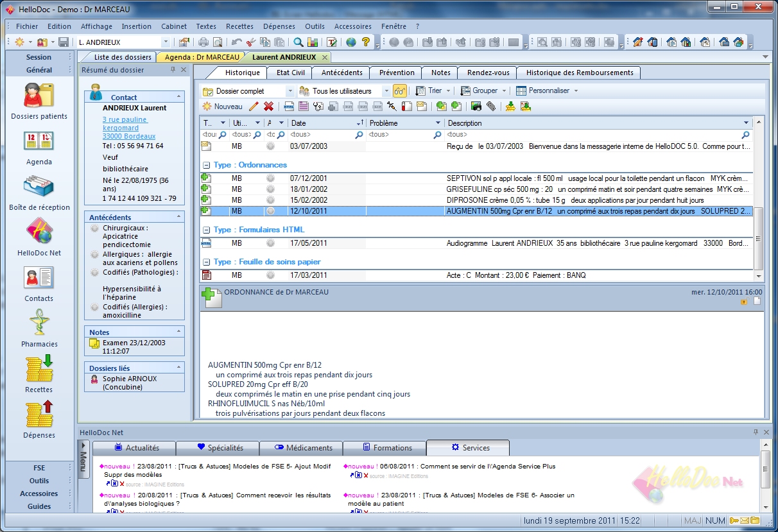Open the Dossier complet dropdown
This screenshot has width=778, height=532.
[x=290, y=91]
